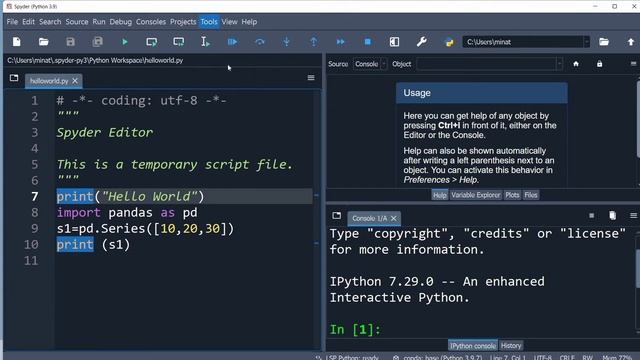Click the console clipboard icon

click(612, 216)
